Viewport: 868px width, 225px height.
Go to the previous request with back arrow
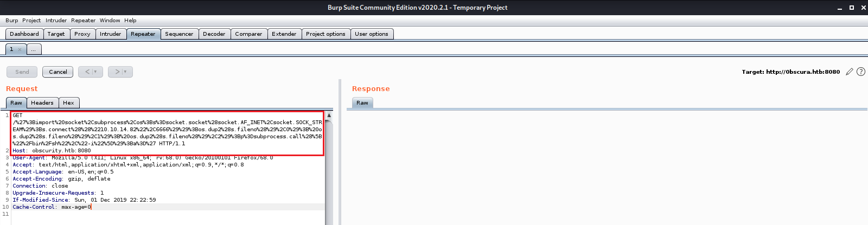pyautogui.click(x=87, y=72)
